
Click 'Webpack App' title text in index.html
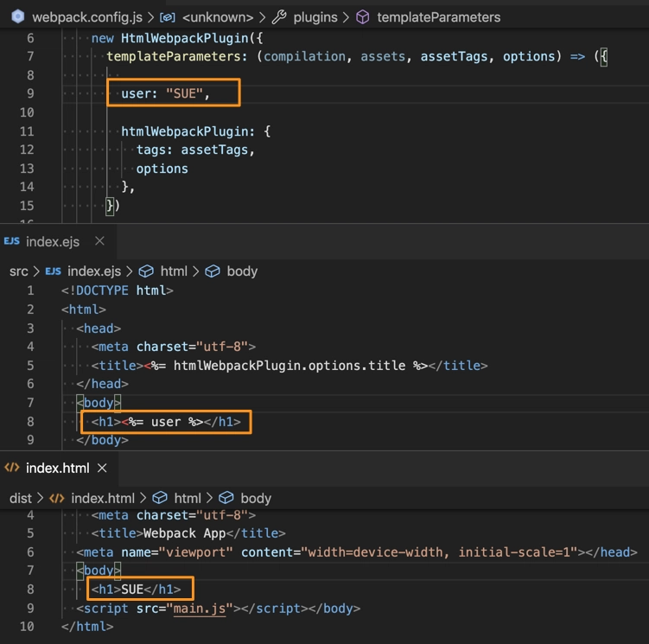185,533
